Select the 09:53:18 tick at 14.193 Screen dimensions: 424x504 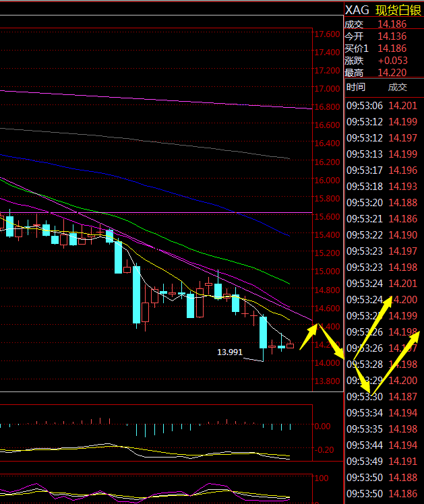pos(383,186)
